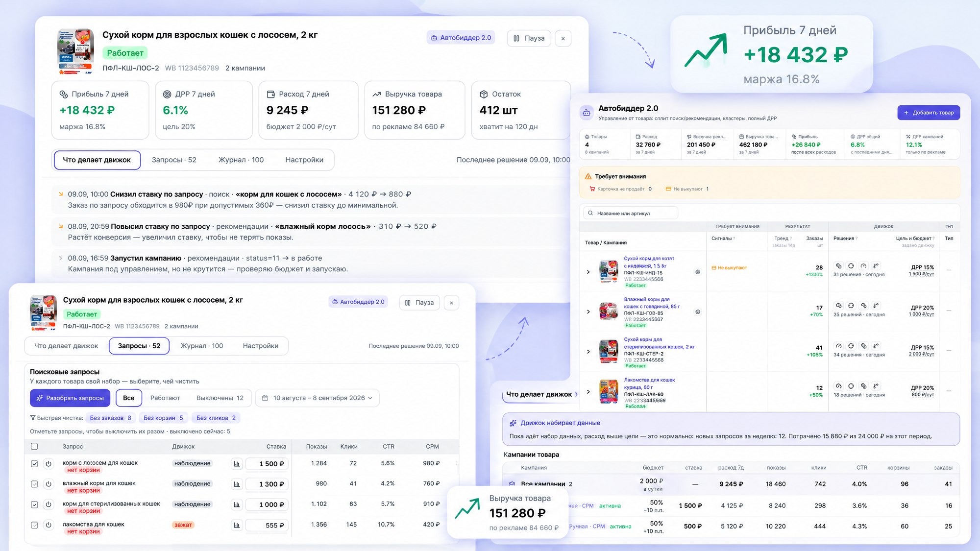Image resolution: width=980 pixels, height=551 pixels.
Task: Expand row "Влажный корм для кошек с говядиной"
Action: point(588,311)
